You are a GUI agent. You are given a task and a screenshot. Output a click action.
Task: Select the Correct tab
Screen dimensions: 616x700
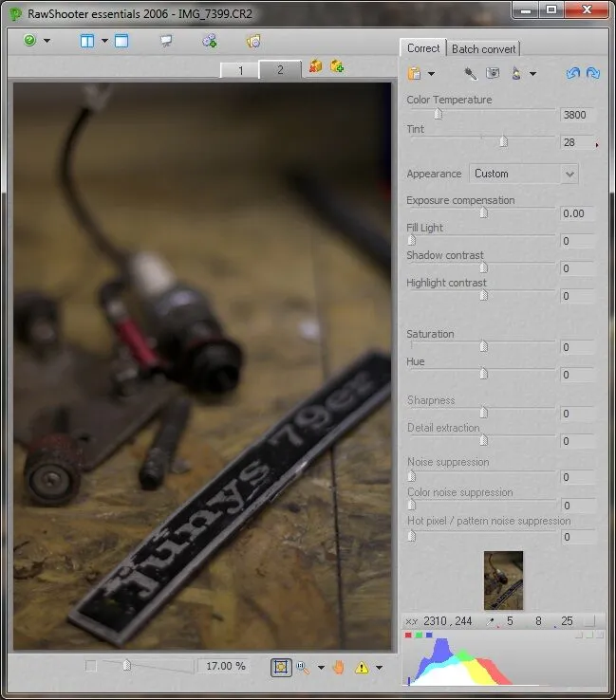click(x=423, y=48)
